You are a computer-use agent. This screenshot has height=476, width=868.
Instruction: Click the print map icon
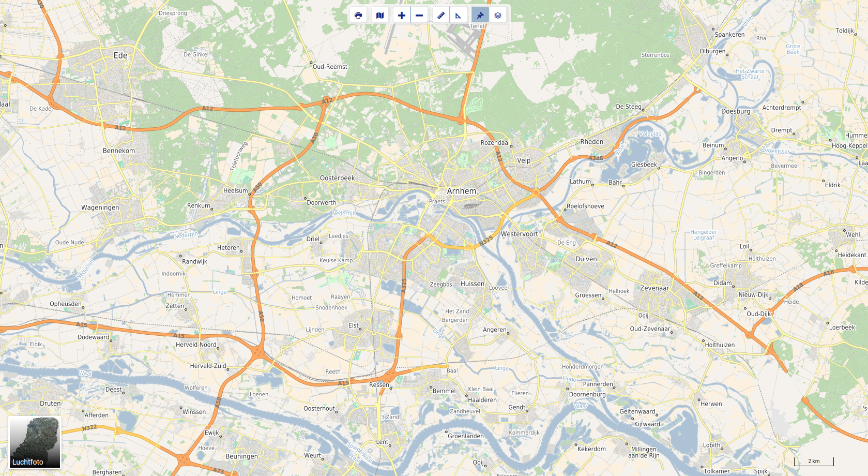358,15
